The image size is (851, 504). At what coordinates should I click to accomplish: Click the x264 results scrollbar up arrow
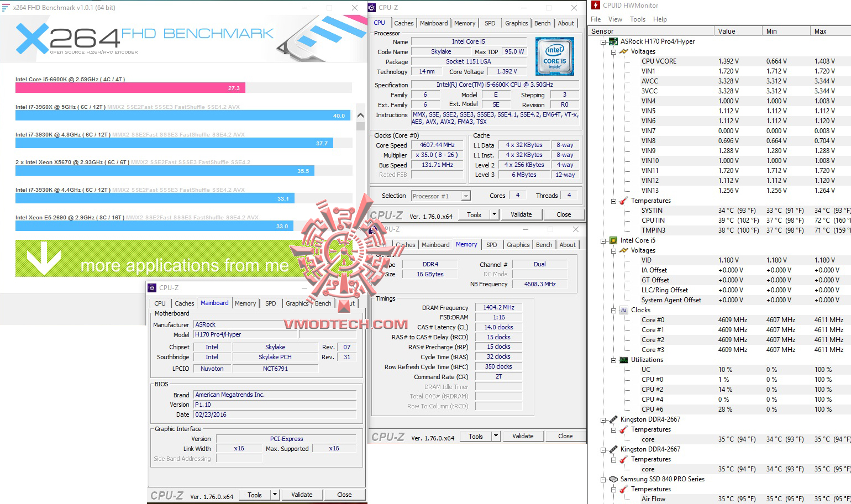coord(360,116)
